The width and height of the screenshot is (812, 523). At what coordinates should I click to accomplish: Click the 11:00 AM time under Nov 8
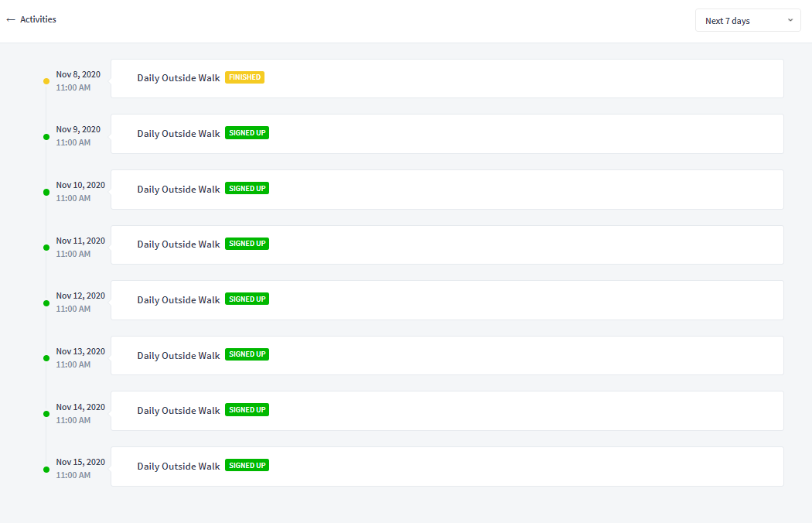click(x=73, y=87)
